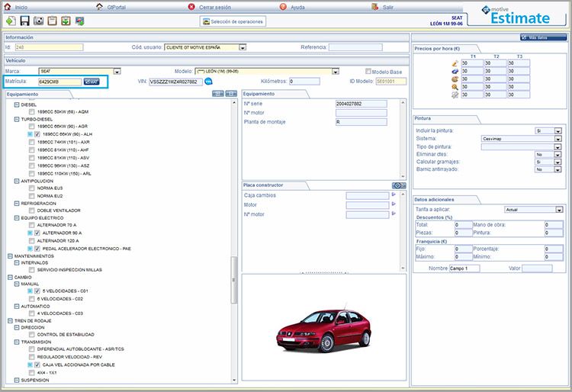Click the expand-all icon above equipment tree
Image resolution: width=572 pixels, height=392 pixels.
[218, 94]
